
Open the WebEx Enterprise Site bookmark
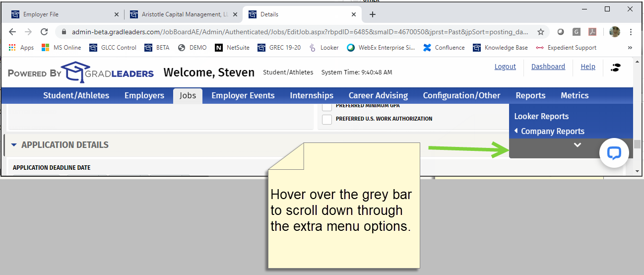pos(381,48)
